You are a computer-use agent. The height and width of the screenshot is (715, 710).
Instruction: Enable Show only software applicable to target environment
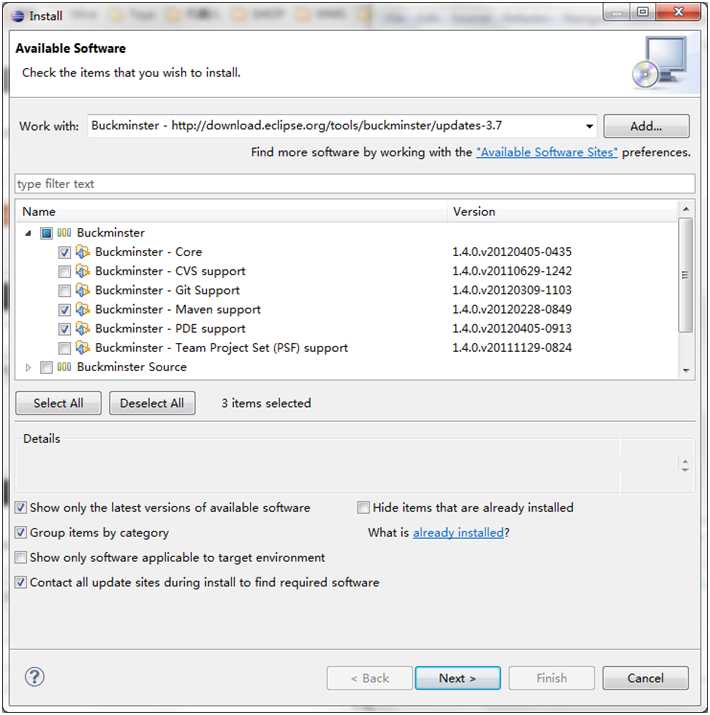click(21, 558)
